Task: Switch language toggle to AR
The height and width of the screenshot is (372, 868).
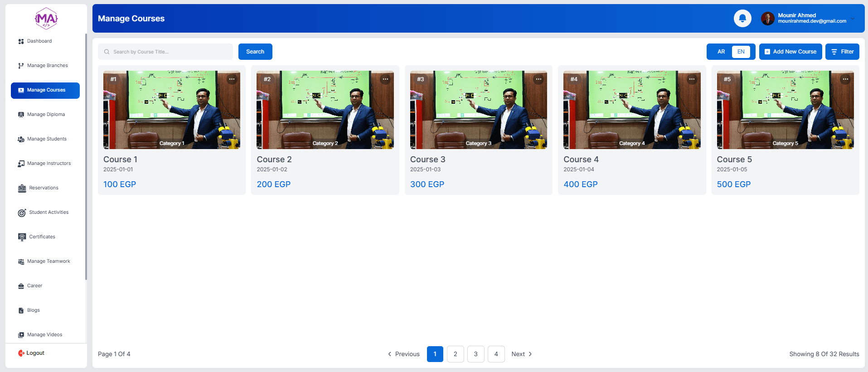Action: coord(721,52)
